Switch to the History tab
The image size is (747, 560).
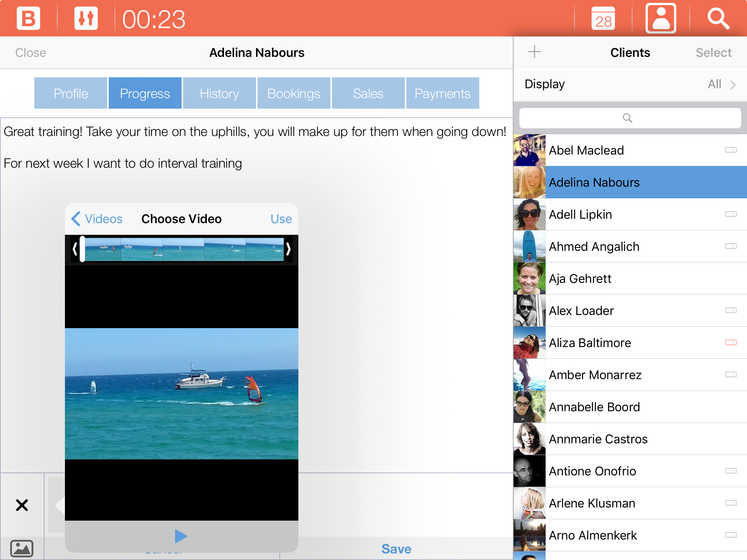(219, 93)
